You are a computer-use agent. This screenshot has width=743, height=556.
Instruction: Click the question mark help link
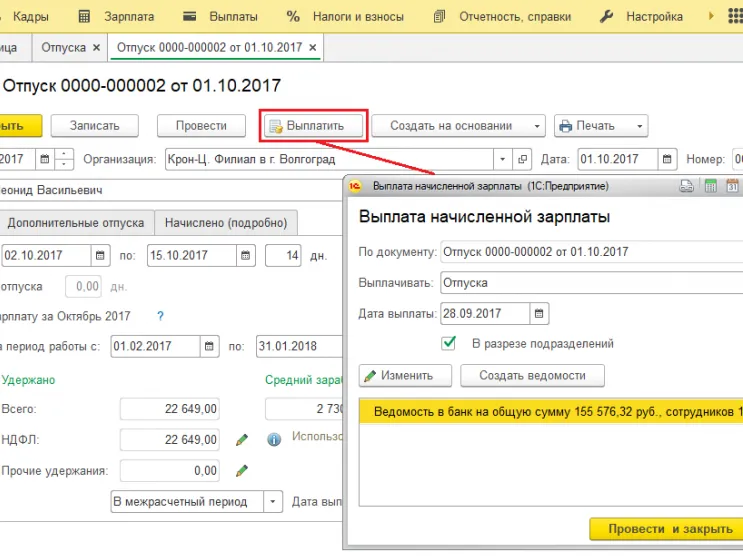(x=160, y=316)
